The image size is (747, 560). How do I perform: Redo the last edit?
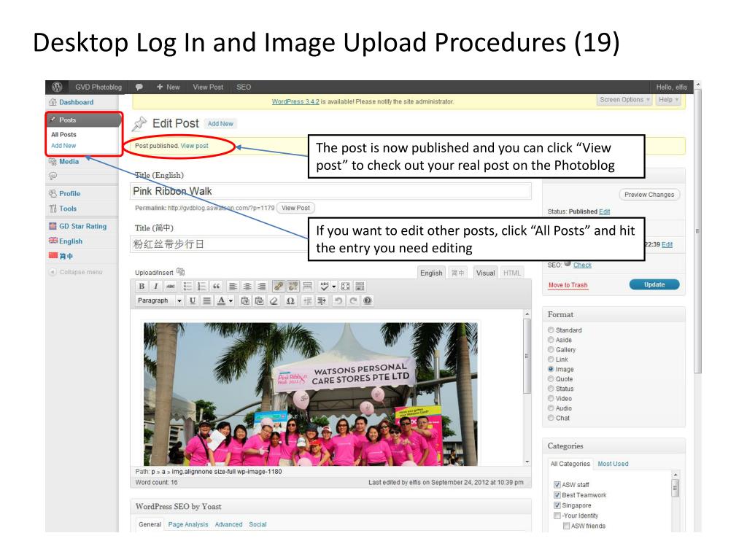(353, 300)
